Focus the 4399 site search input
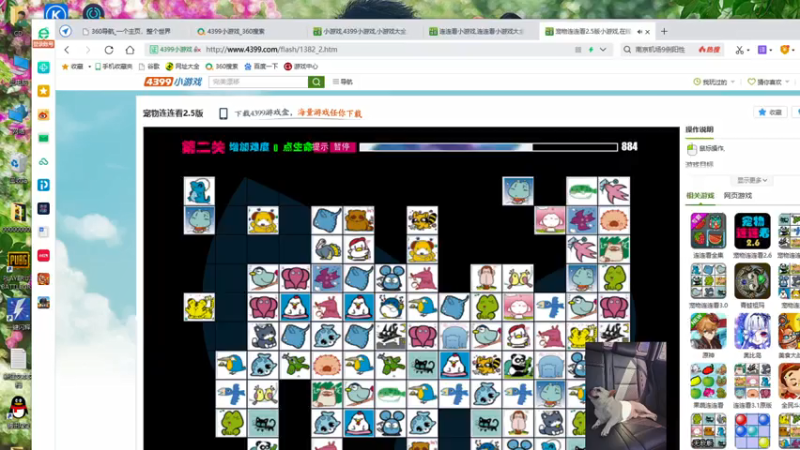This screenshot has height=450, width=800. coord(258,82)
